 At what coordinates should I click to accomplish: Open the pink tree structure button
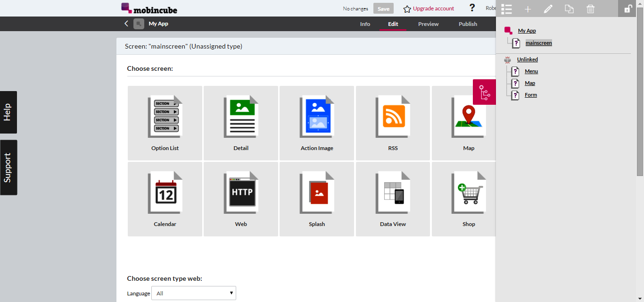pyautogui.click(x=484, y=92)
